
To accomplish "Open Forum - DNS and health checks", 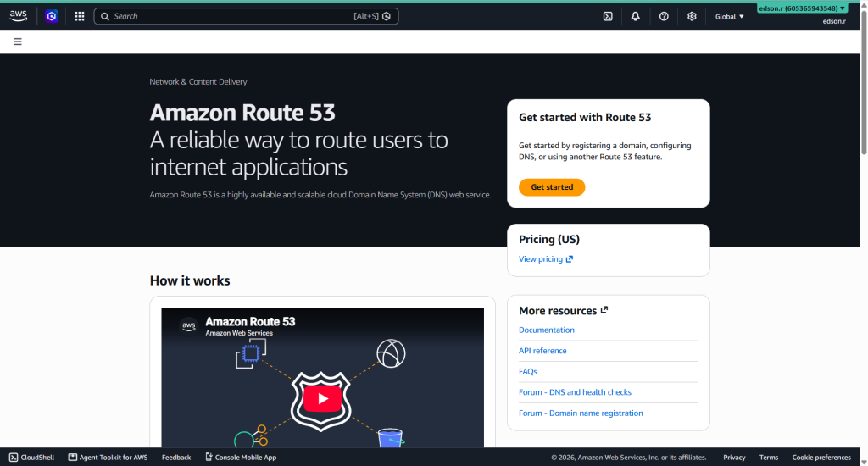I will 575,392.
